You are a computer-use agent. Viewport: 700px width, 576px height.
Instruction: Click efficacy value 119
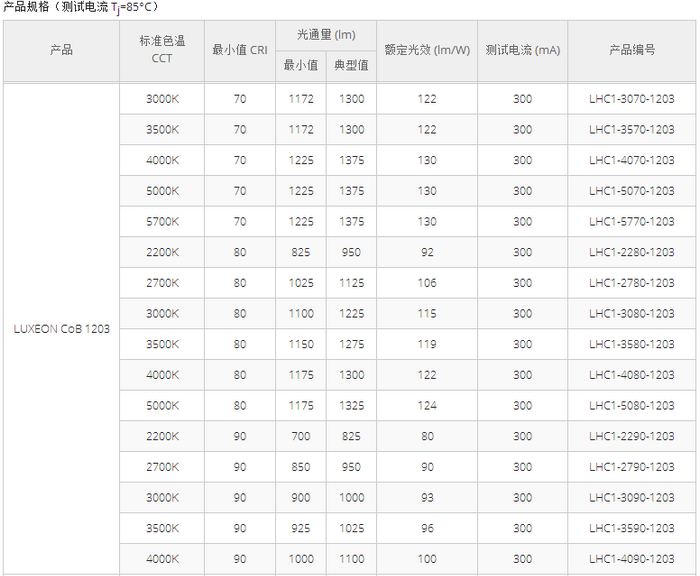tap(427, 344)
